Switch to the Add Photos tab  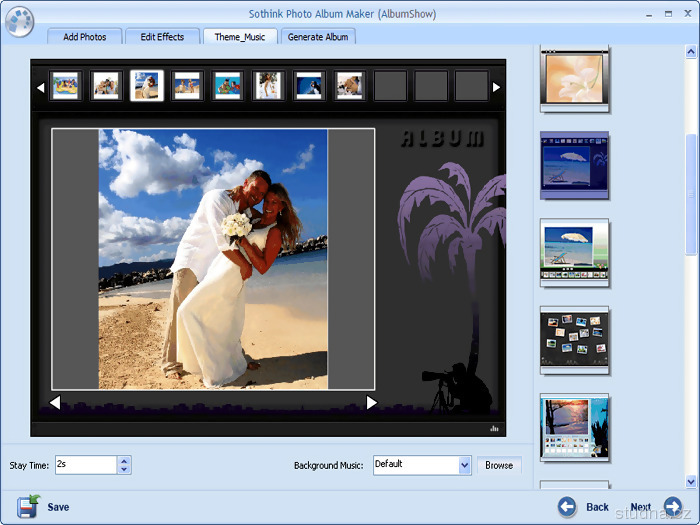pyautogui.click(x=85, y=37)
